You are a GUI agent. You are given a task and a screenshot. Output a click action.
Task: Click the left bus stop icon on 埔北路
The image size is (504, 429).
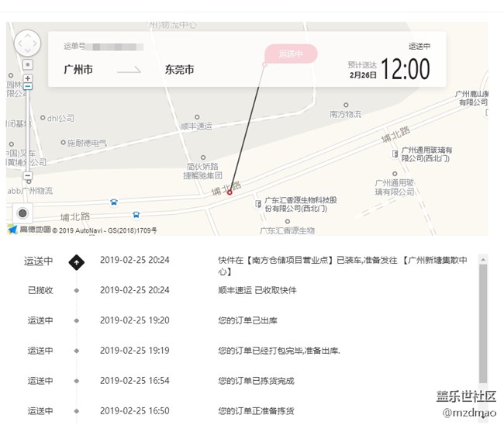114,202
